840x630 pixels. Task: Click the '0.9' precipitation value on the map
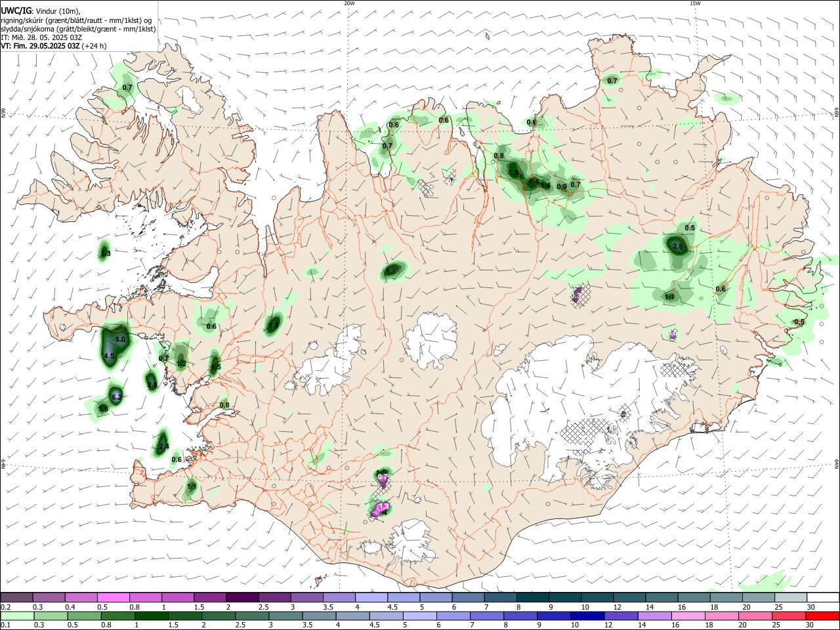pos(562,187)
